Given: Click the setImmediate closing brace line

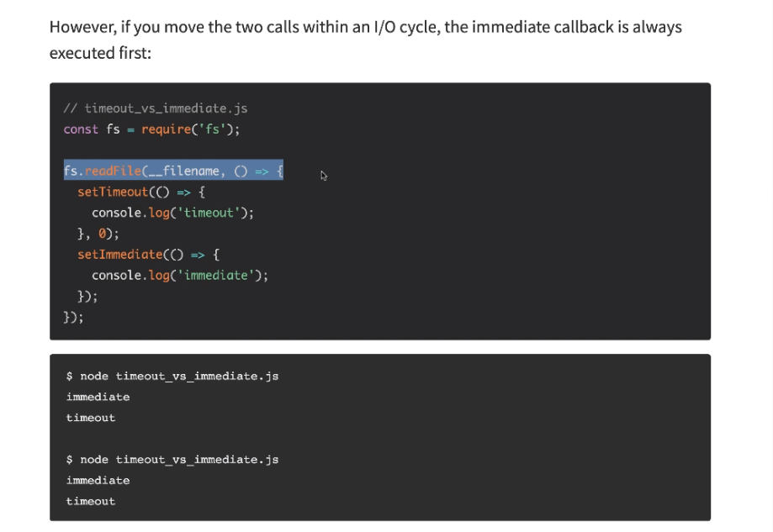Looking at the screenshot, I should coord(87,296).
